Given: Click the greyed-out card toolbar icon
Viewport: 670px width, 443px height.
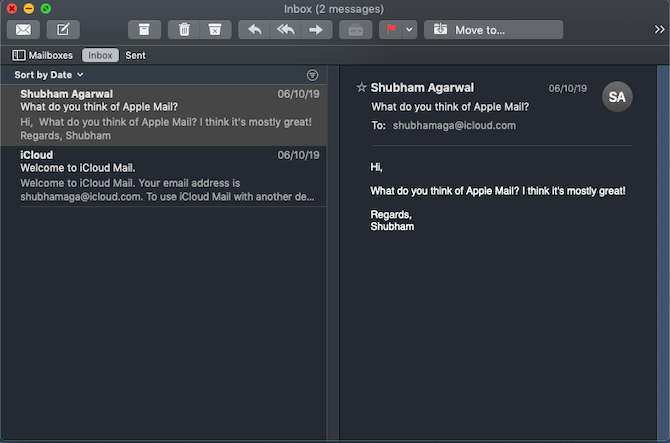Looking at the screenshot, I should click(x=356, y=29).
